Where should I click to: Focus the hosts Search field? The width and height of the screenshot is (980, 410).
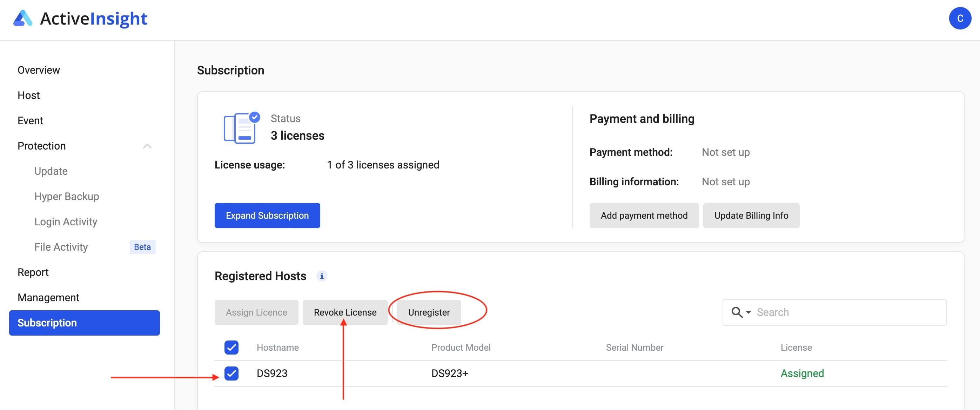(x=848, y=312)
